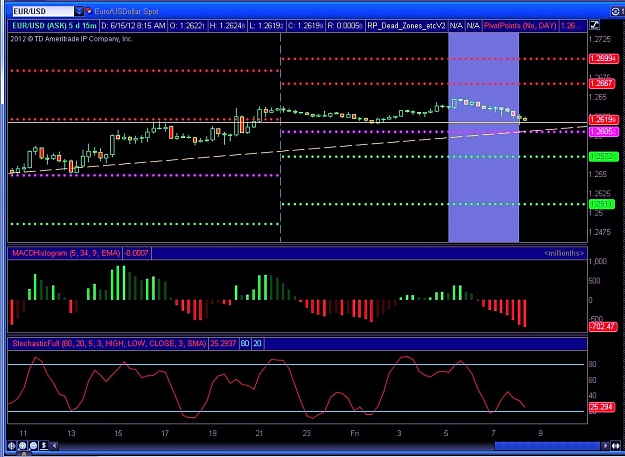Open RP_Dead_Zones_etcV2 study label
Image resolution: width=625 pixels, height=457 pixels.
407,26
